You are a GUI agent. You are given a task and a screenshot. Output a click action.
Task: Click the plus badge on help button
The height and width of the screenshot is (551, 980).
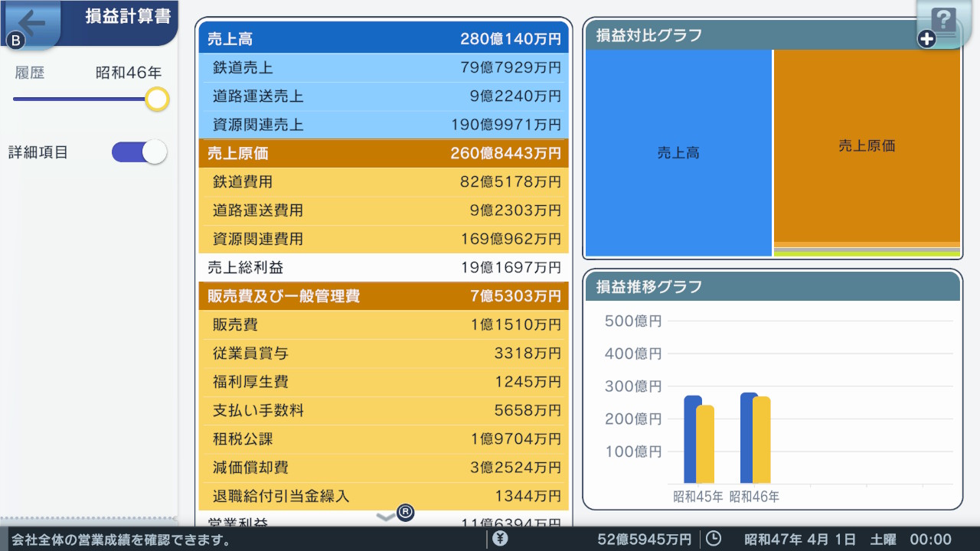point(927,38)
